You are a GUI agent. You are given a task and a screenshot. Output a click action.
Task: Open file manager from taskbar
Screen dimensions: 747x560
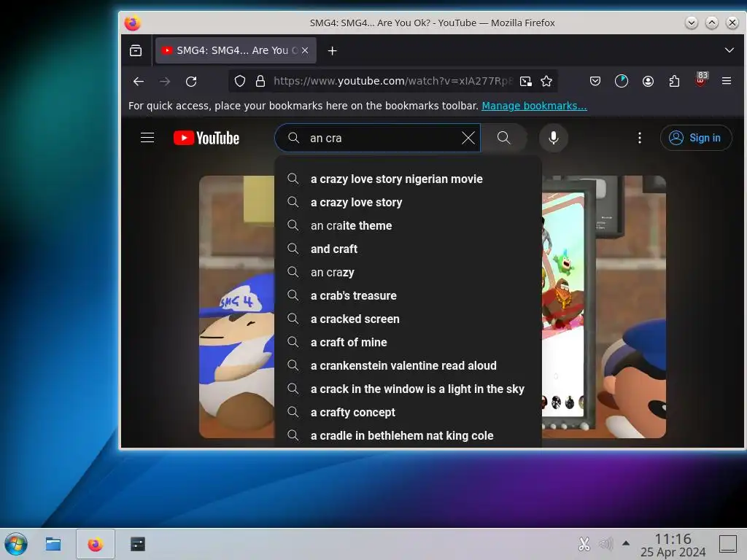53,544
